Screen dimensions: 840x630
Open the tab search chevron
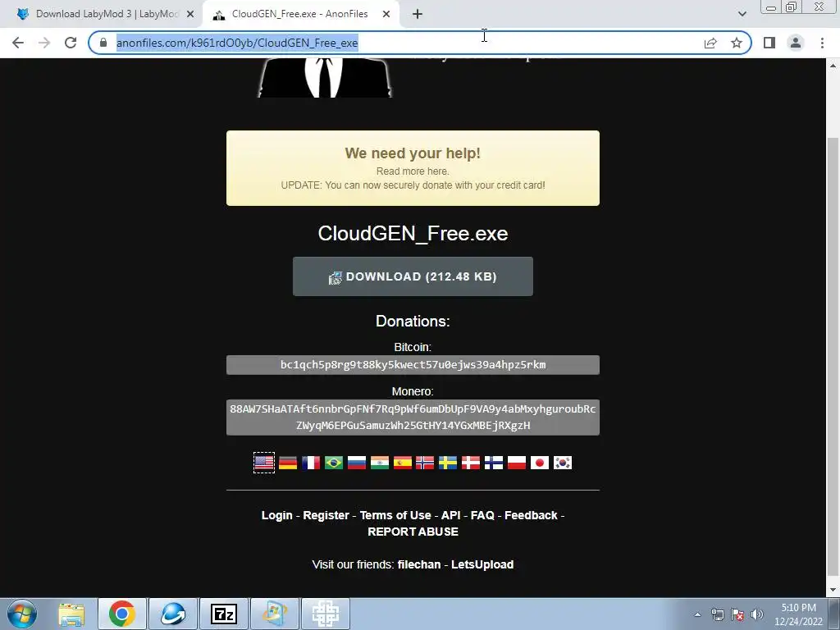pyautogui.click(x=742, y=14)
